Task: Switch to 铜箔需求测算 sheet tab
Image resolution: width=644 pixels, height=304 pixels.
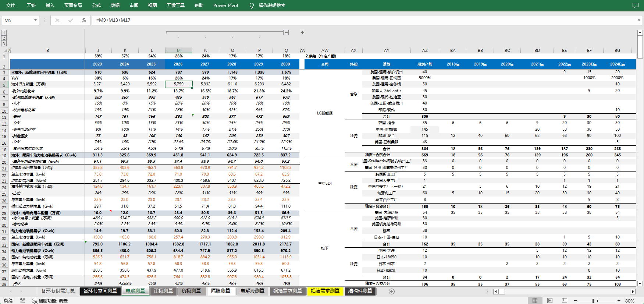Action: tap(288, 291)
